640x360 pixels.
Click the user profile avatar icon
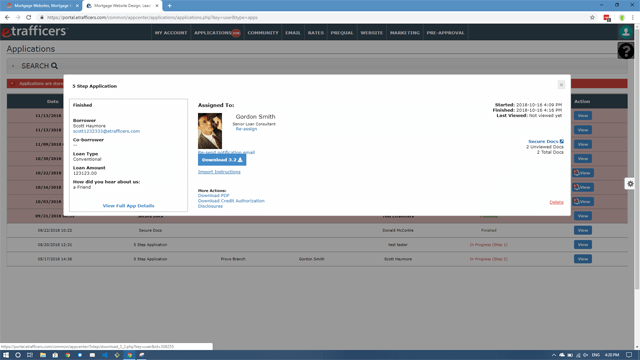(626, 32)
